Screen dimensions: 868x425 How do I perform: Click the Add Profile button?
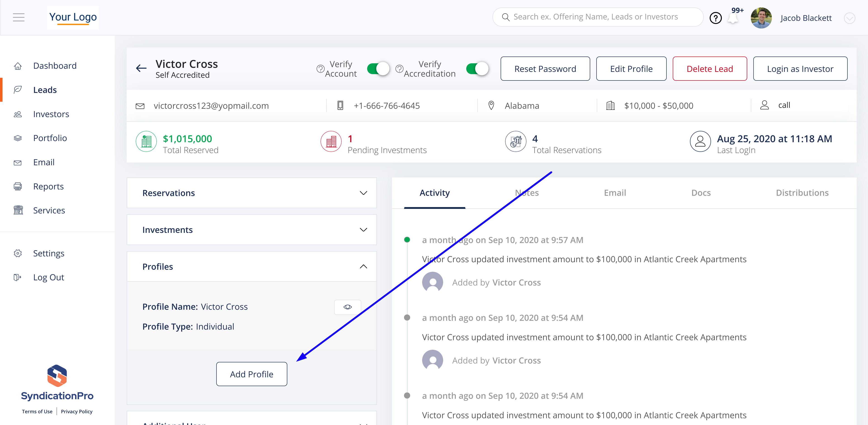pos(251,374)
